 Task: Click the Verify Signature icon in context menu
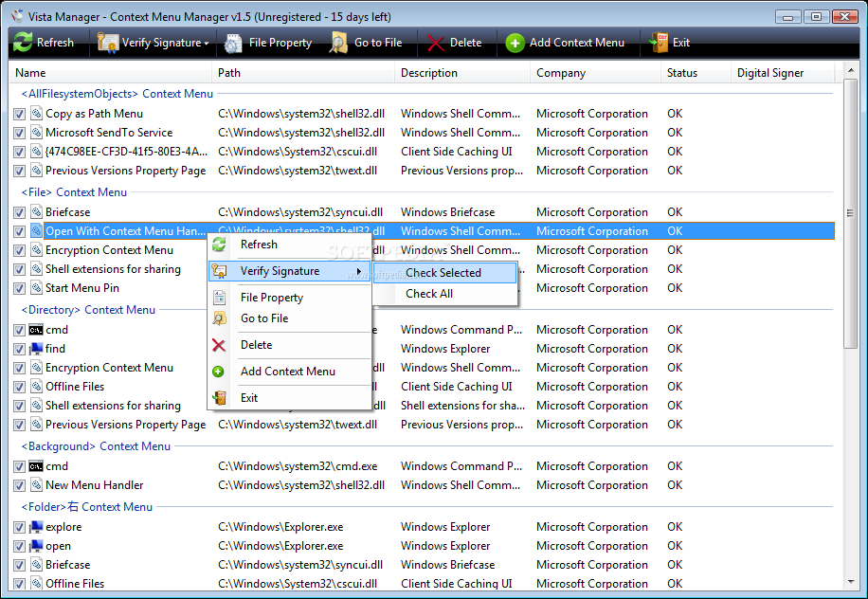pos(219,271)
